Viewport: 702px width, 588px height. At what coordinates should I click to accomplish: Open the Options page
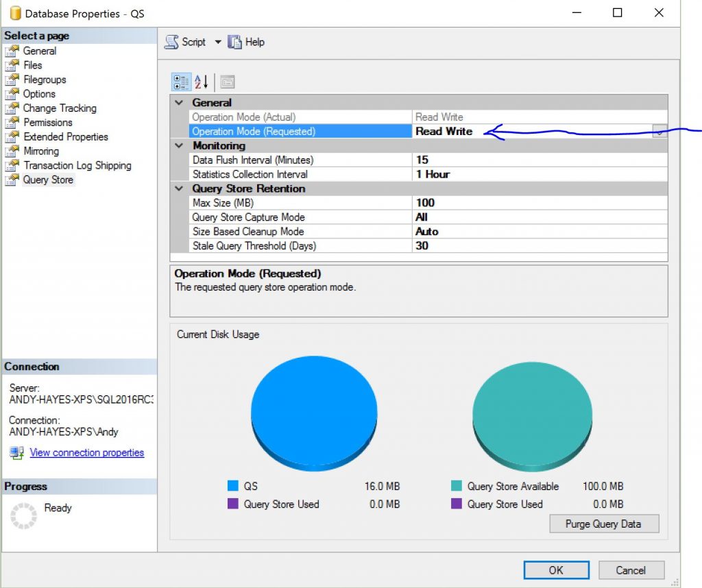point(39,94)
